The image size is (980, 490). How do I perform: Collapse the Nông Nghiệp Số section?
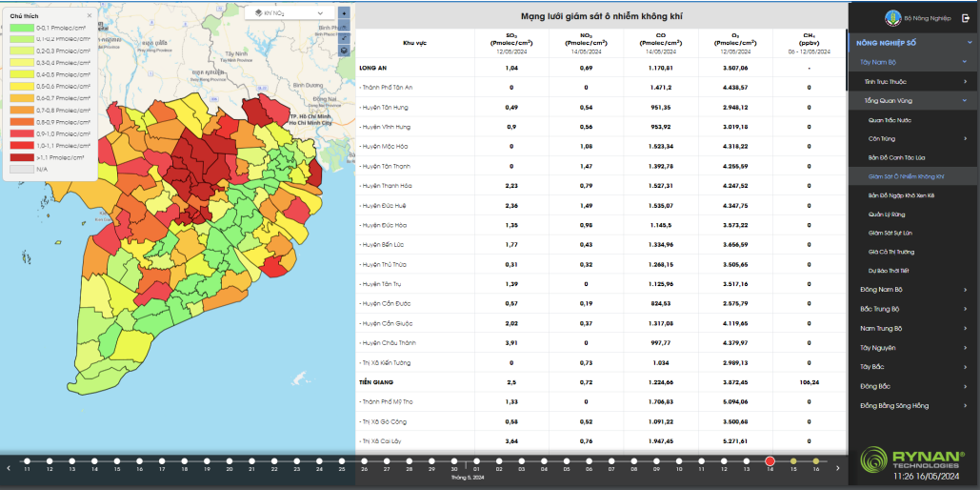[969, 43]
